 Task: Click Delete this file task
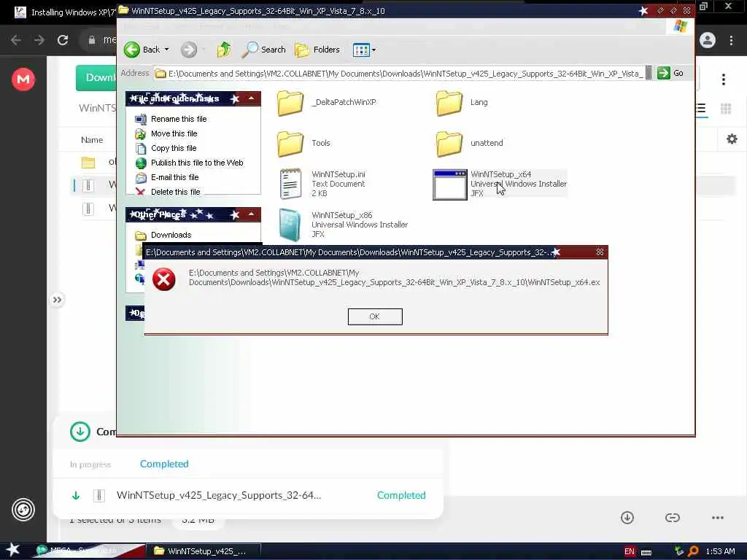click(x=175, y=192)
